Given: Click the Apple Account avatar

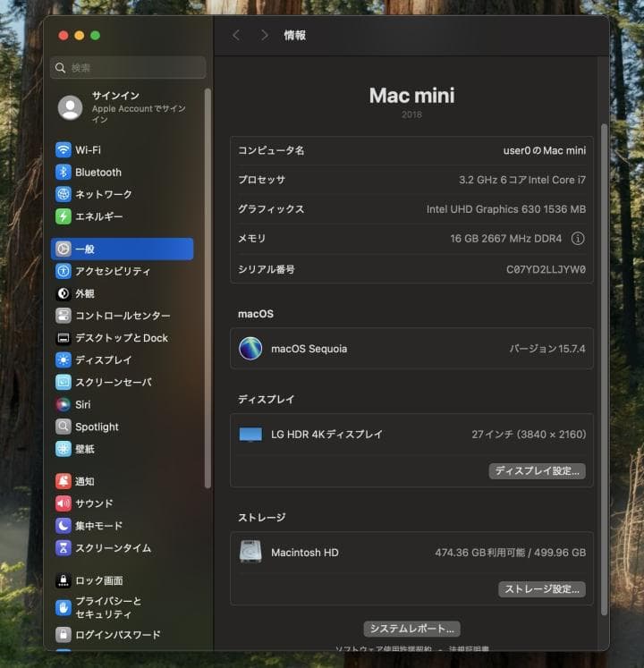Looking at the screenshot, I should [71, 107].
